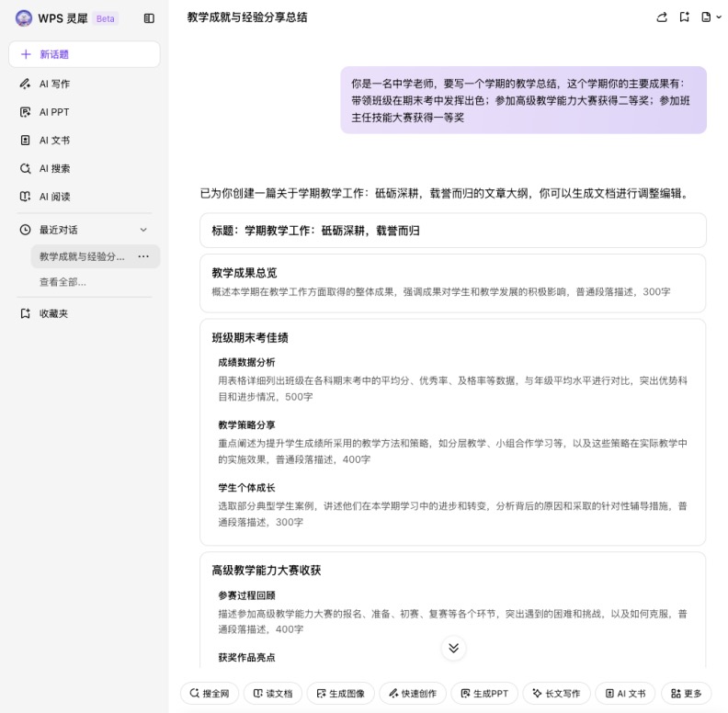This screenshot has height=713, width=728.
Task: Open the 收藏夹 favorites folder
Action: point(53,313)
